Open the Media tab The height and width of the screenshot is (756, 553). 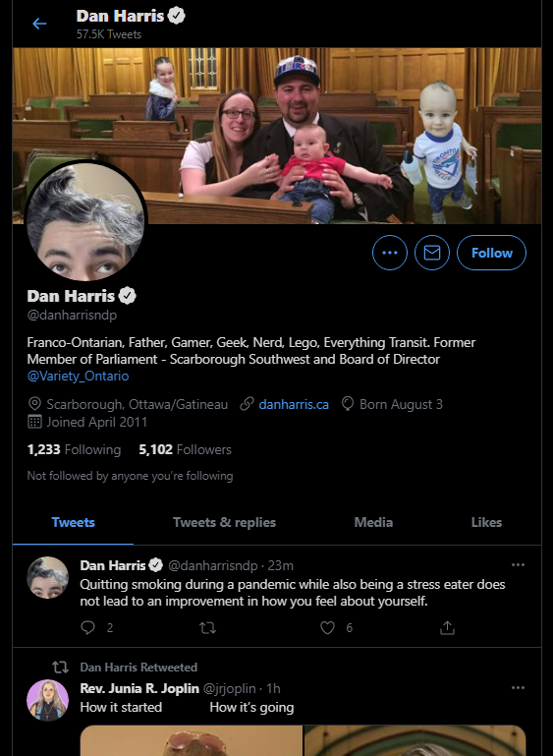point(373,522)
